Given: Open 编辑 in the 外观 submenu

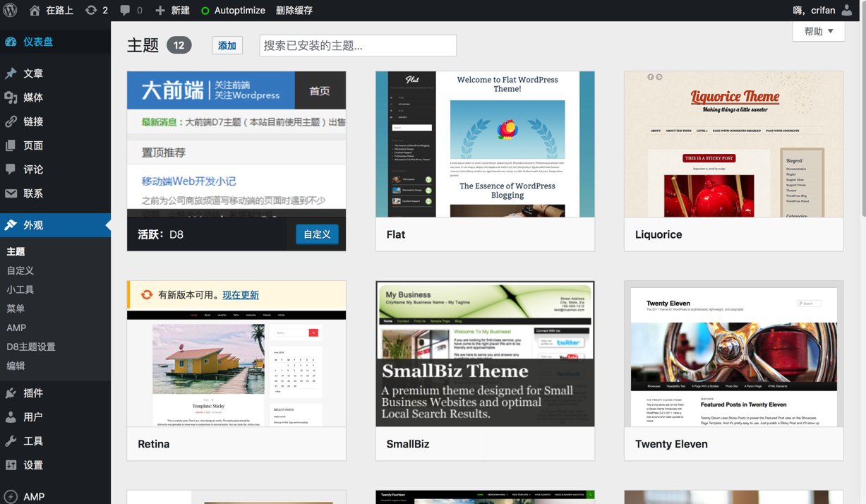Looking at the screenshot, I should pyautogui.click(x=16, y=366).
